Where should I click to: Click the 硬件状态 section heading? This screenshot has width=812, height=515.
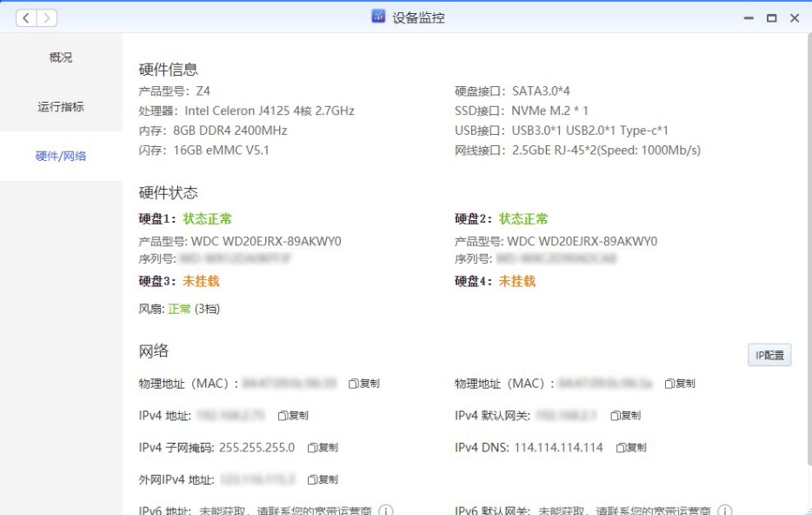[x=169, y=193]
